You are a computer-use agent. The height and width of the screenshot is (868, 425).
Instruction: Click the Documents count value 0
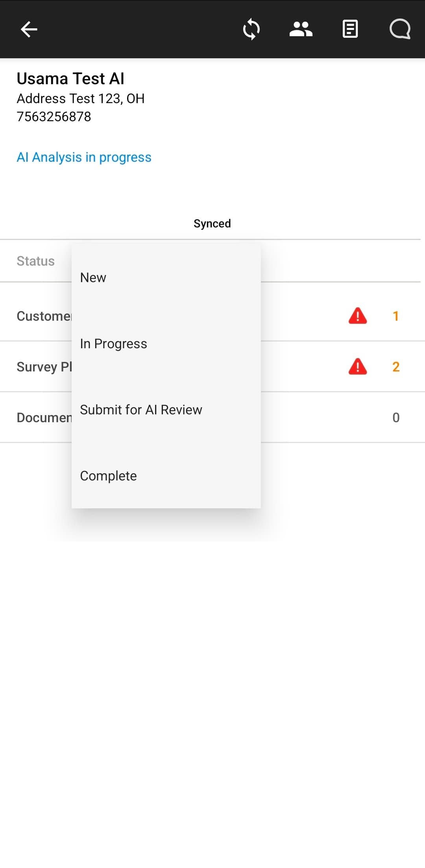tap(396, 417)
